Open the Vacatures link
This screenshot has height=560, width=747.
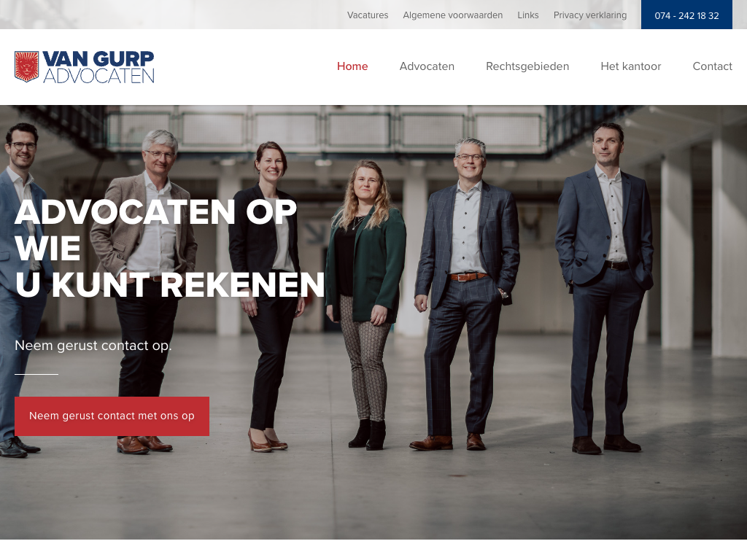[368, 15]
